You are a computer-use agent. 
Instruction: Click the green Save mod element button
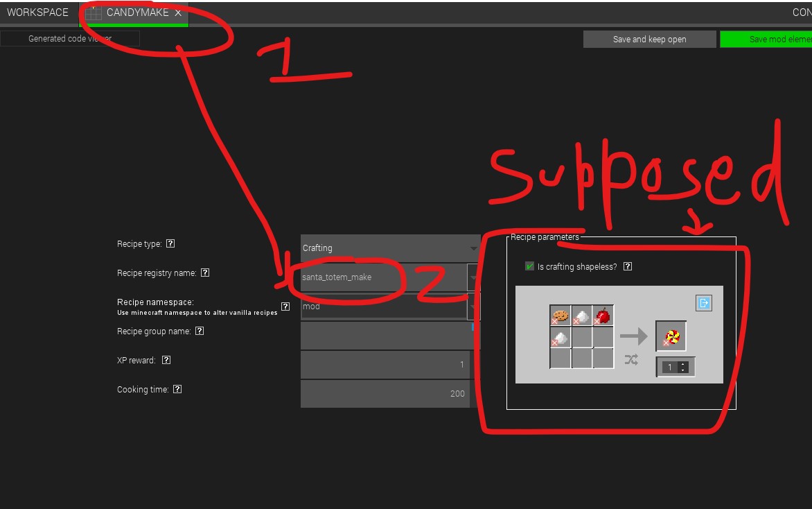click(x=769, y=39)
